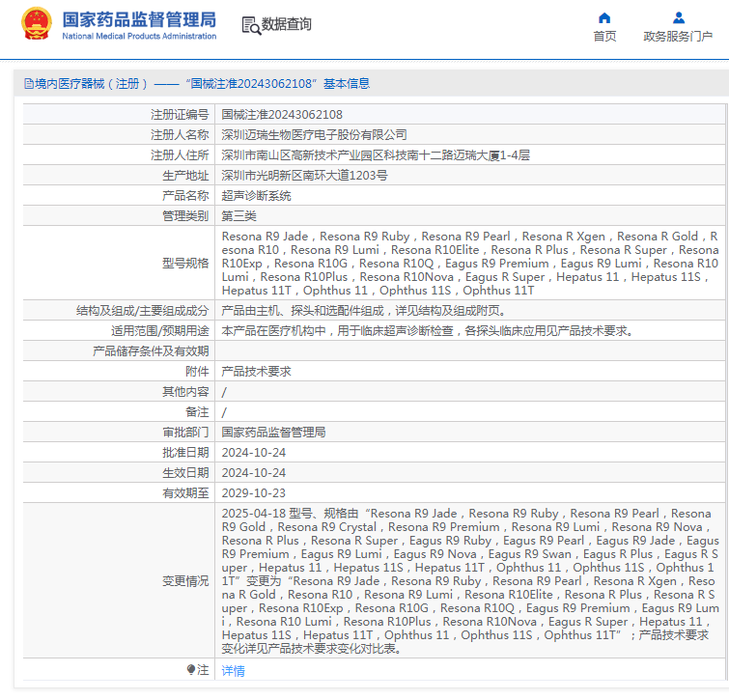
Task: Click registrant address 深圳市南山区高新技术产业园区 cell
Action: [x=376, y=155]
